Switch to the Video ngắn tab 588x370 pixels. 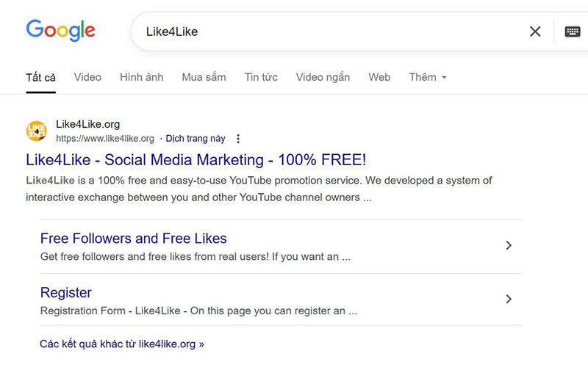323,77
